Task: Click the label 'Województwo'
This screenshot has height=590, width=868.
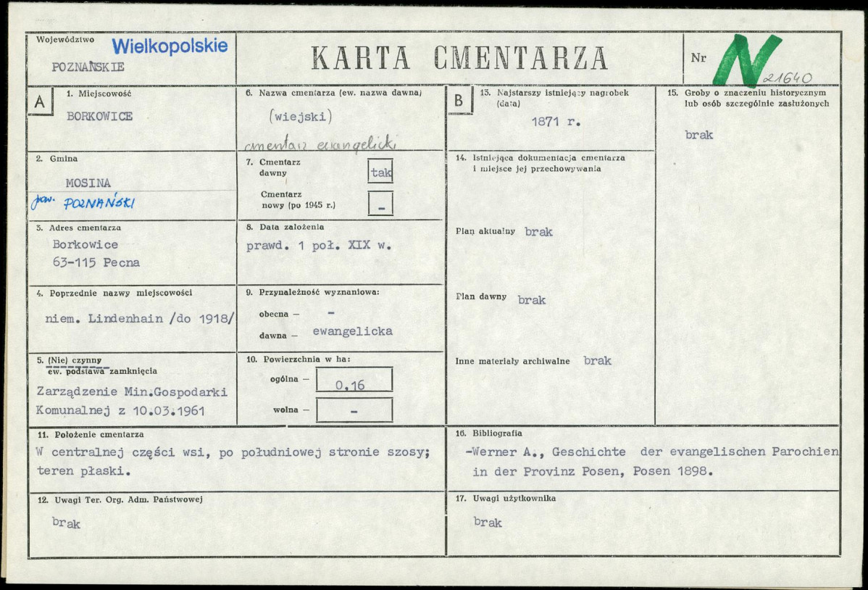Action: point(65,40)
